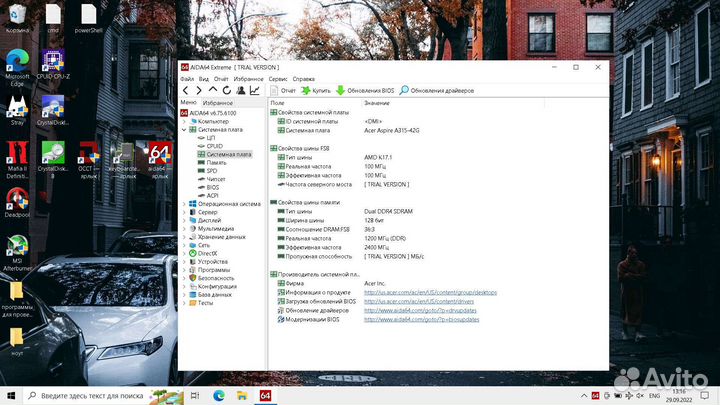This screenshot has height=405, width=720.
Task: Open the Загрузка обновлений BIOS Acer link
Action: pyautogui.click(x=419, y=302)
